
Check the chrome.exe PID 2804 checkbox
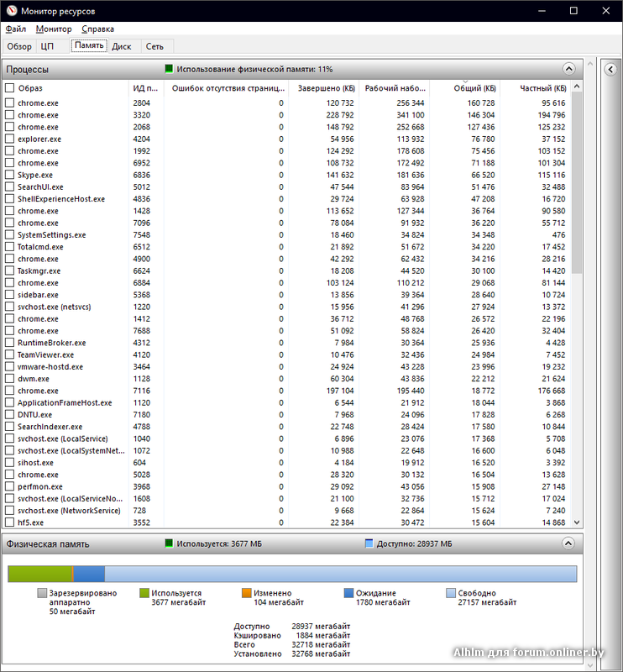point(9,102)
